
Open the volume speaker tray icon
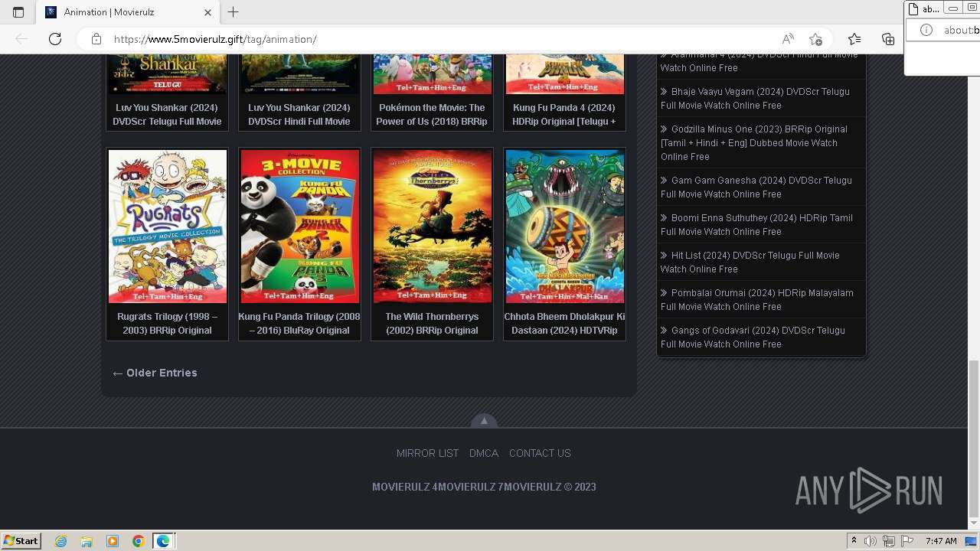871,541
